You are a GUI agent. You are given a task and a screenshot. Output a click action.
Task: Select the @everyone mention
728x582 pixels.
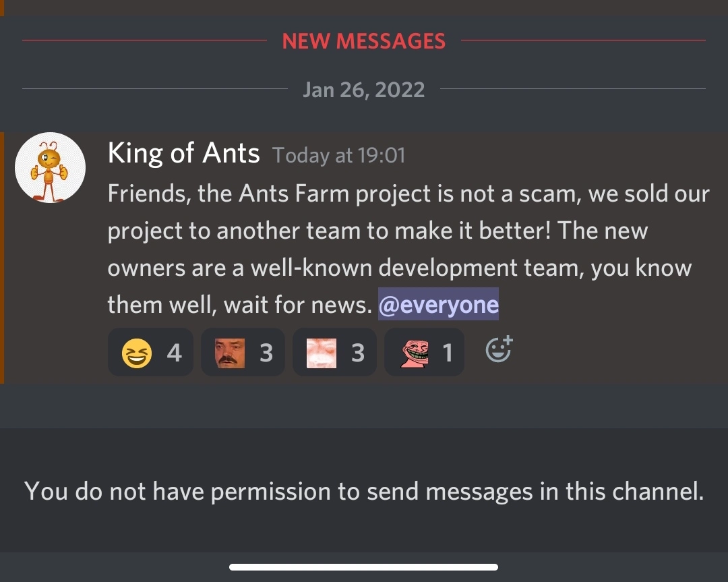tap(438, 304)
